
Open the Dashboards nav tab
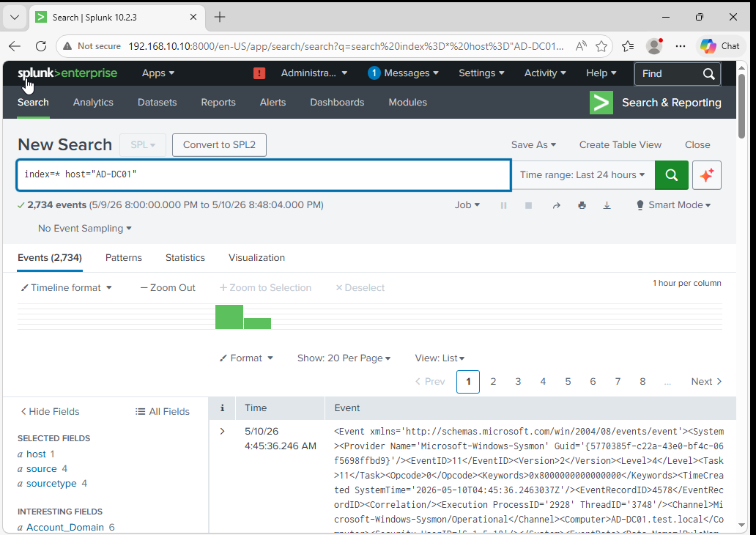tap(337, 103)
